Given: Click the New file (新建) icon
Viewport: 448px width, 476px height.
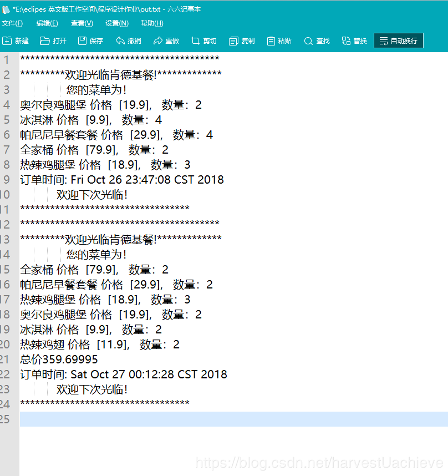Looking at the screenshot, I should [x=7, y=40].
